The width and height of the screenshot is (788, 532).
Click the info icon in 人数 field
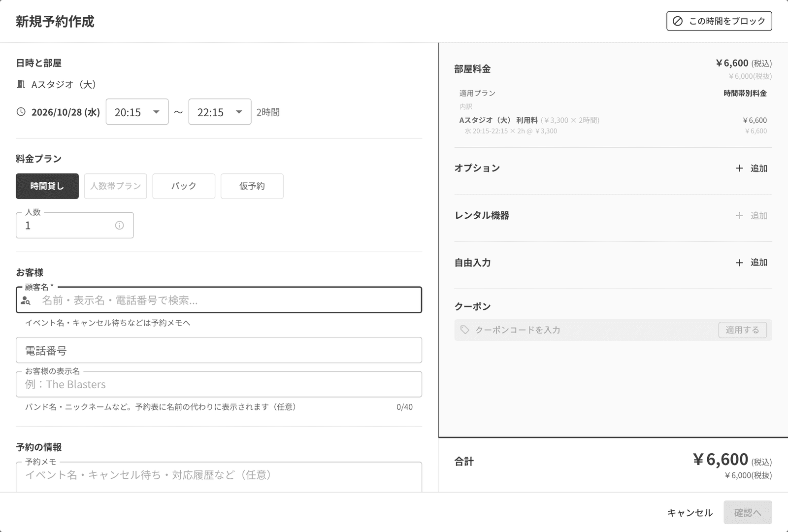119,225
